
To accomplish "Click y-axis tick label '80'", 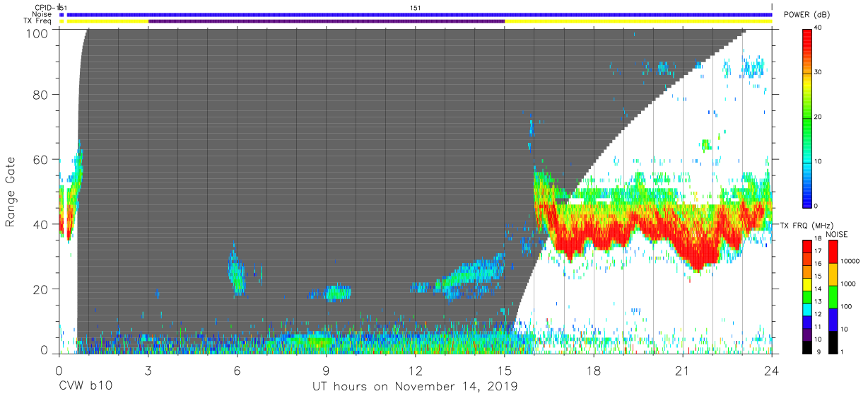I will coord(42,94).
